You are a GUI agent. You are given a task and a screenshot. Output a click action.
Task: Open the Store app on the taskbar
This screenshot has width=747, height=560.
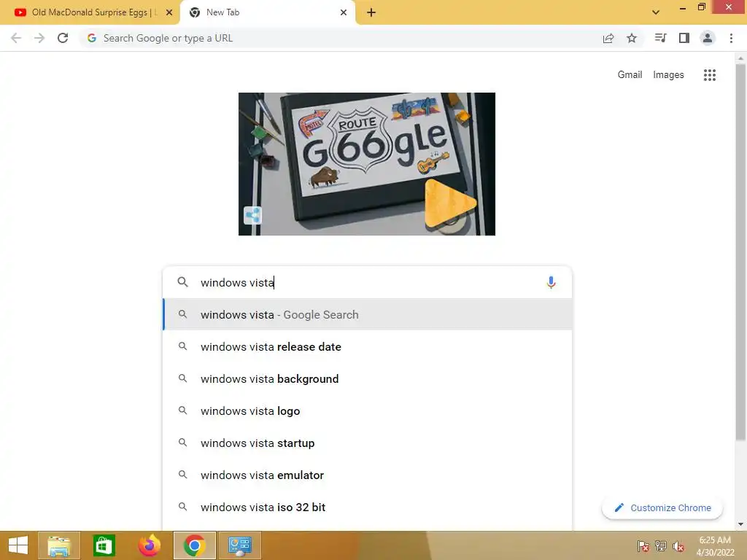(x=104, y=545)
